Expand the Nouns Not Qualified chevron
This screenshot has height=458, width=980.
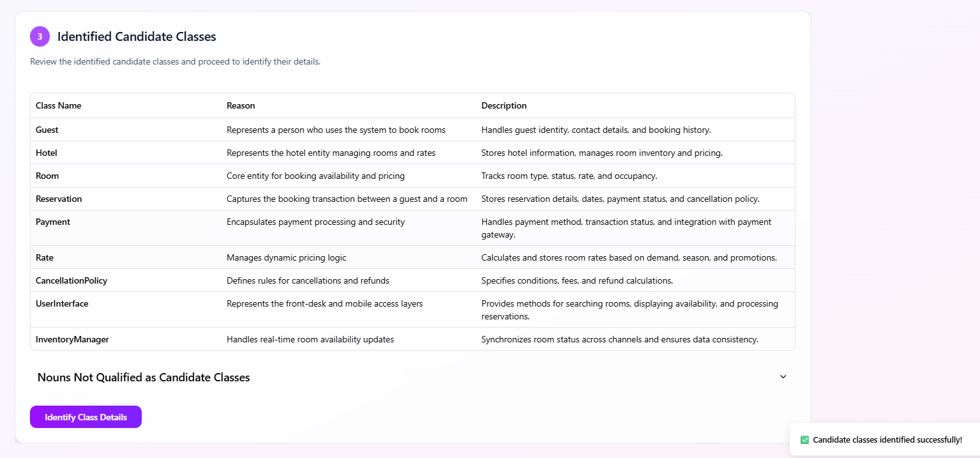pyautogui.click(x=783, y=377)
